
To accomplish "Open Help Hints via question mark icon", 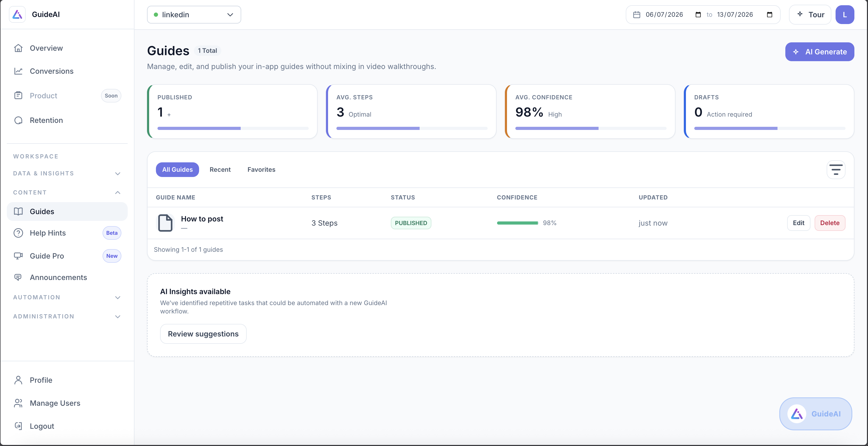I will click(x=18, y=233).
